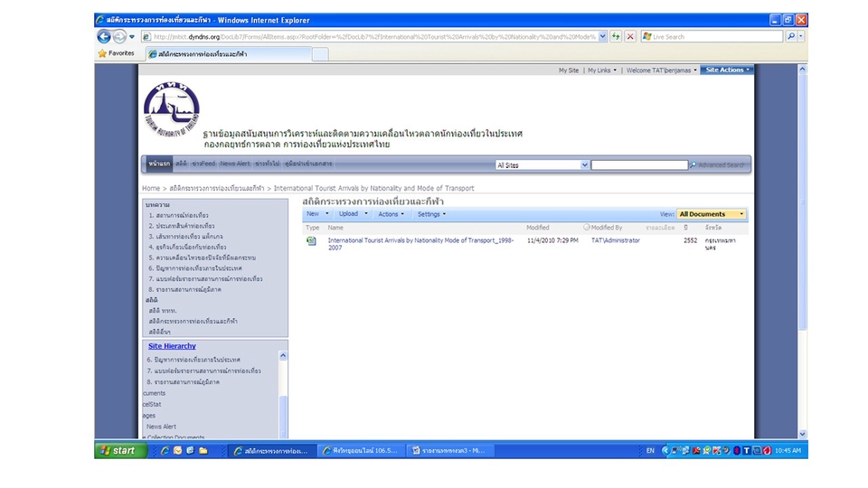Stop loading with the red X button
The height and width of the screenshot is (488, 868).
point(630,36)
